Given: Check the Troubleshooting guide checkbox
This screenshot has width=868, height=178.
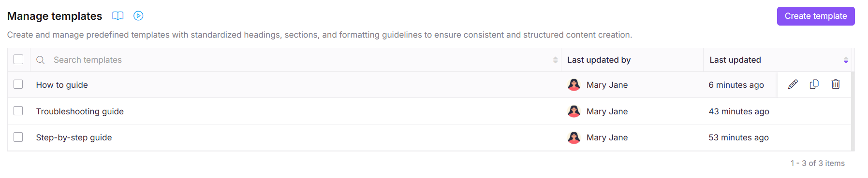Looking at the screenshot, I should point(18,111).
